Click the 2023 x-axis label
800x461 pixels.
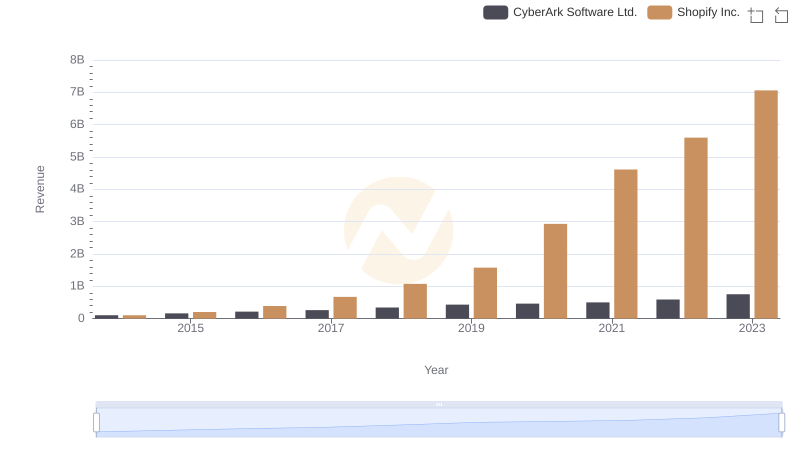click(x=752, y=328)
